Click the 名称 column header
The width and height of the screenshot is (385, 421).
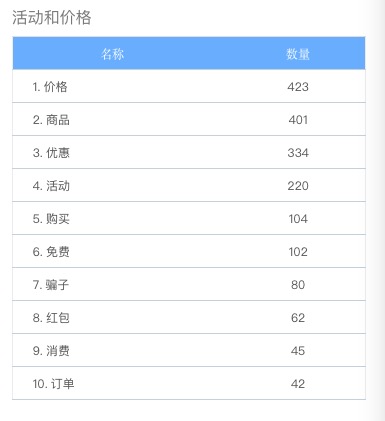point(112,54)
